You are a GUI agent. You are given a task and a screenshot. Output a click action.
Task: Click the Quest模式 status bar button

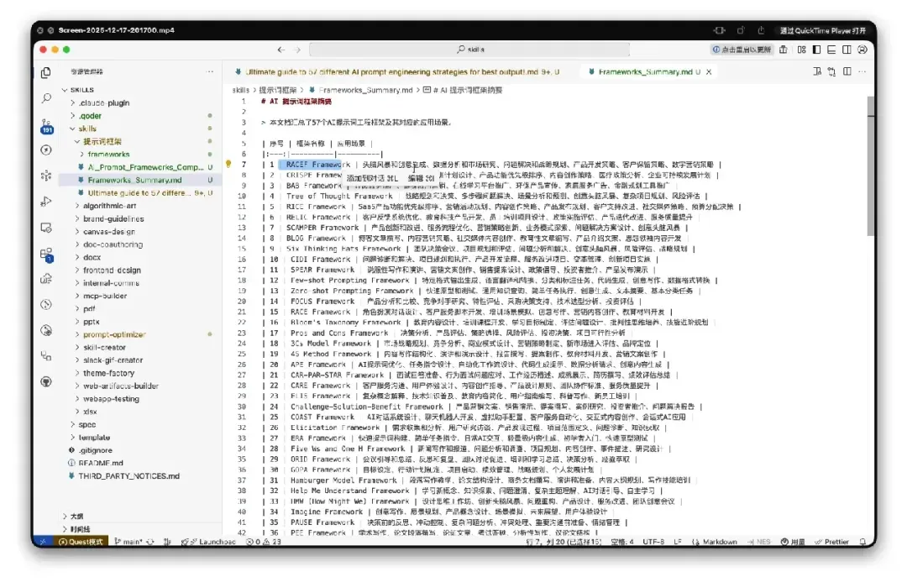click(81, 542)
